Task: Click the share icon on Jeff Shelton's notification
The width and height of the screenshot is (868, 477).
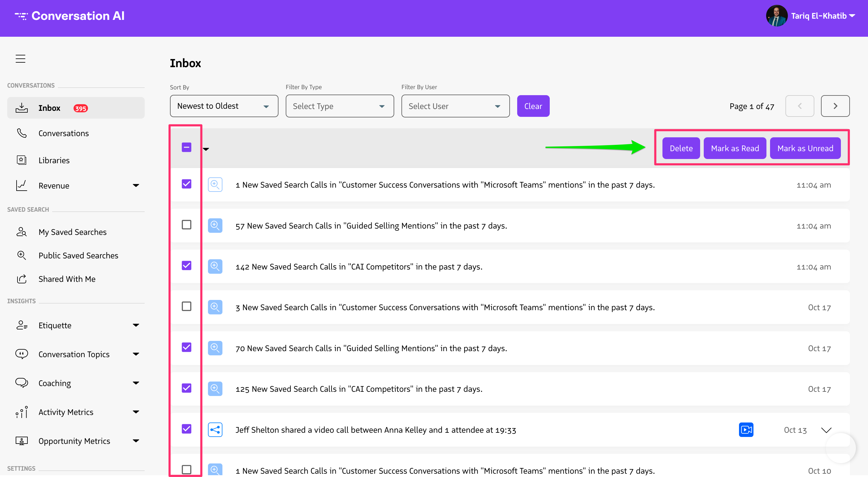Action: click(215, 429)
